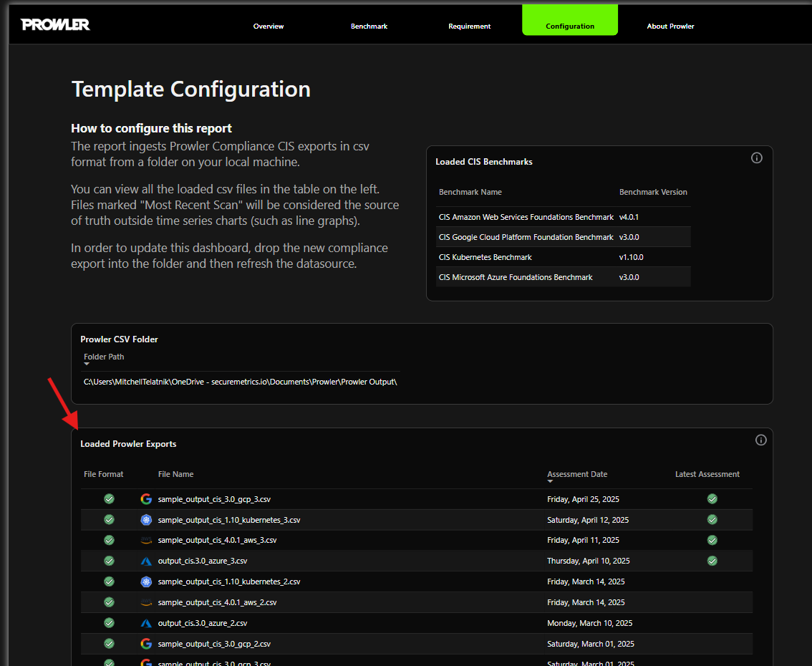Click the Prowler Output folder path value
Viewport: 812px width, 666px height.
click(241, 382)
